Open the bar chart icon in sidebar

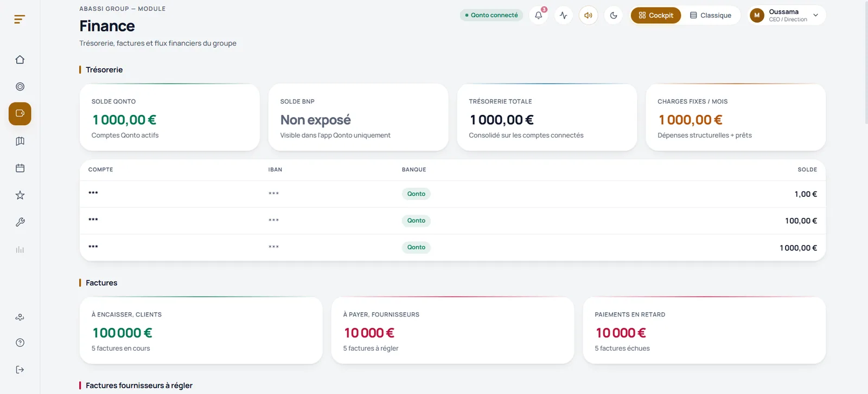pyautogui.click(x=20, y=250)
